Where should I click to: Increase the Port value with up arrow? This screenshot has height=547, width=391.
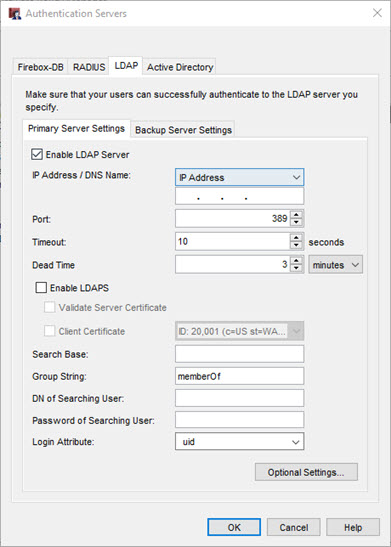[x=296, y=215]
